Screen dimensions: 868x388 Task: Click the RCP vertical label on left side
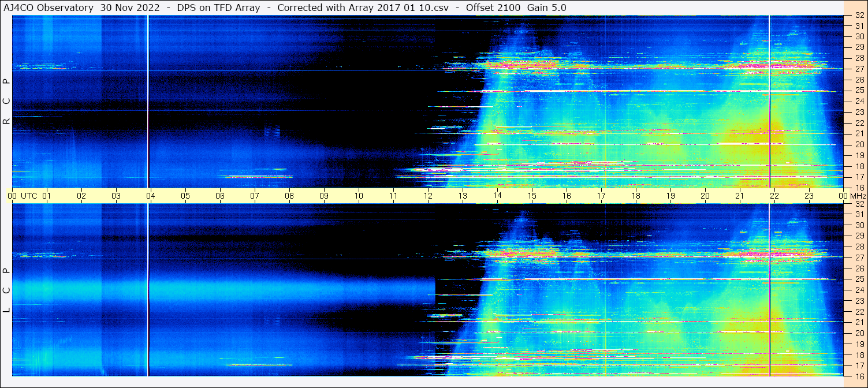(6, 102)
